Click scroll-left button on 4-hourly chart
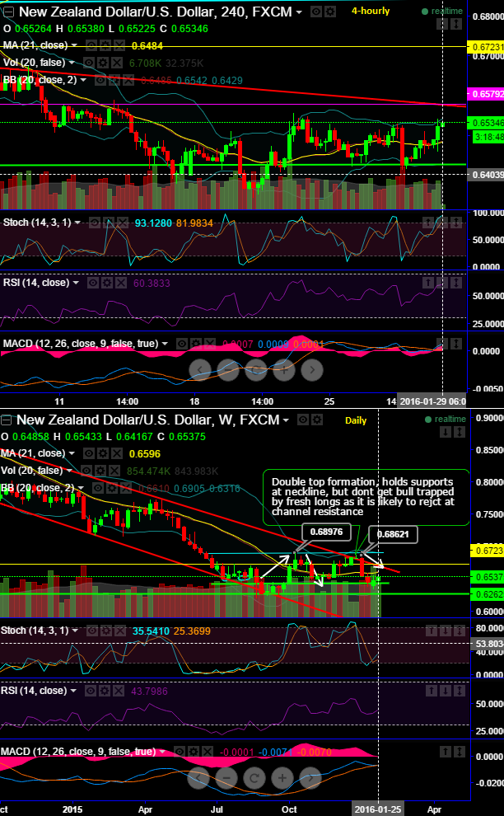Viewport: 504px width, 816px height. click(200, 369)
